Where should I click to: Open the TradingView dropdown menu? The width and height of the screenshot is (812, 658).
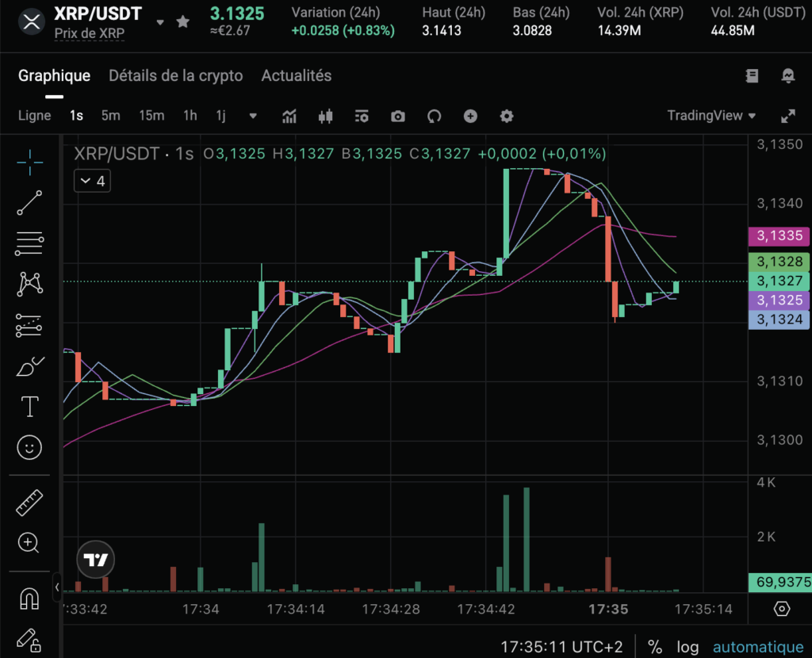711,115
